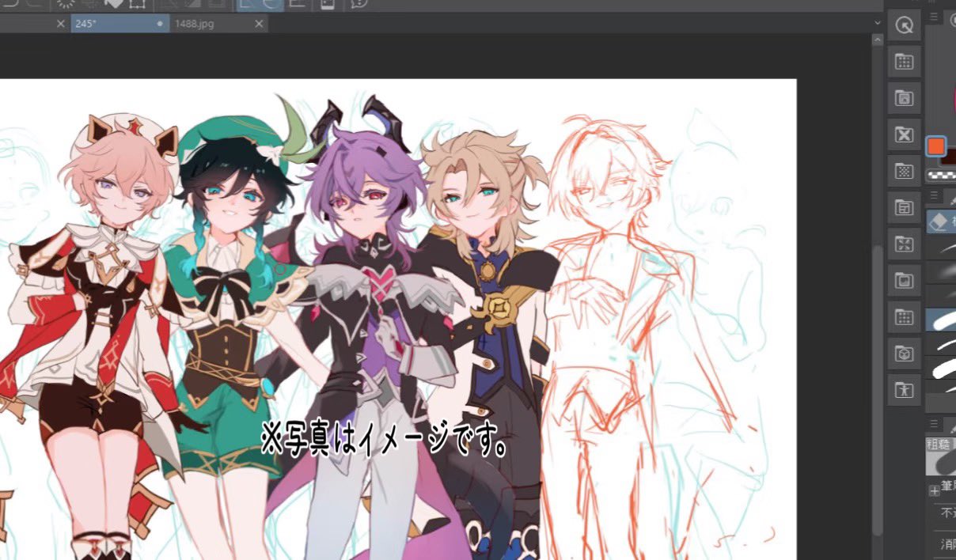Viewport: 956px width, 560px height.
Task: Select the transparent checkered color swatch
Action: pyautogui.click(x=942, y=175)
